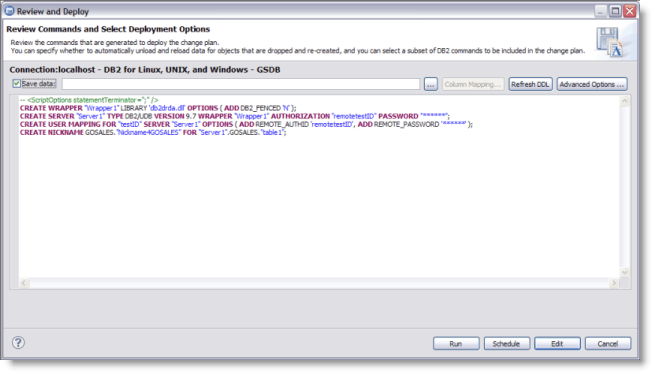Open the browse ellipsis button

431,84
